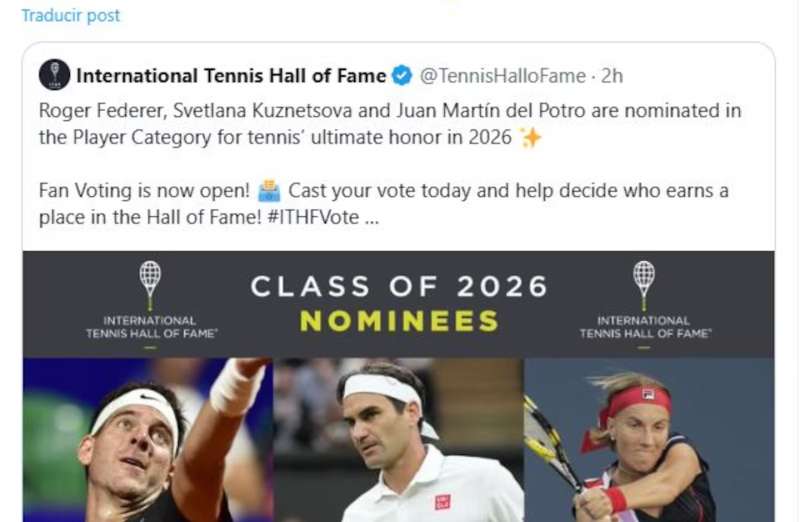
Task: Open the quoted post by clicking its nominee text
Action: [390, 124]
